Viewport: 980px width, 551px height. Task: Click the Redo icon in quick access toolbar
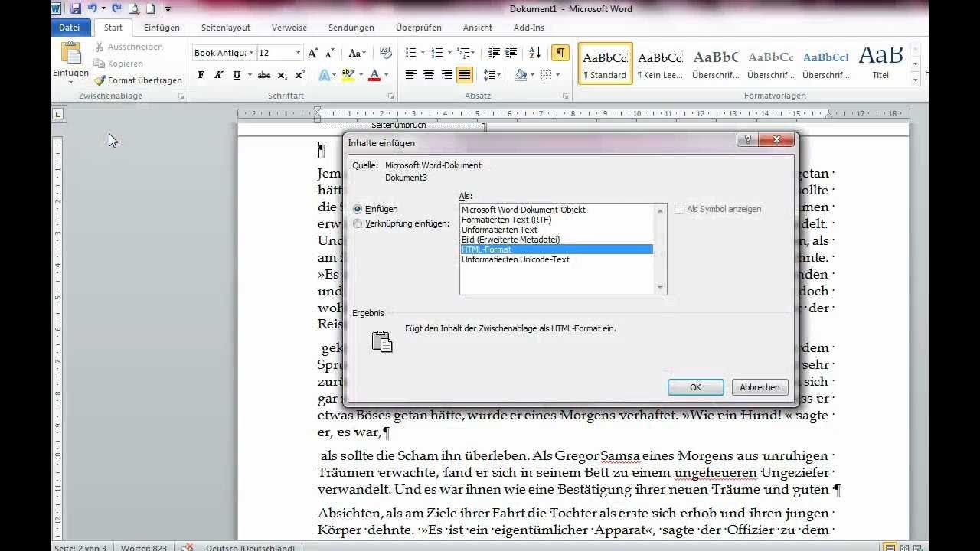click(116, 9)
